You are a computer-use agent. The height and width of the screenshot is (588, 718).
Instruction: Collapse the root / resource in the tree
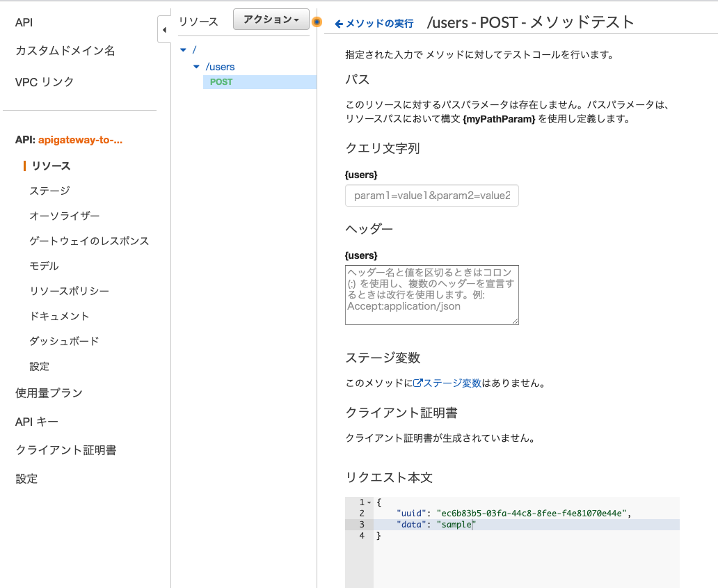(x=182, y=50)
